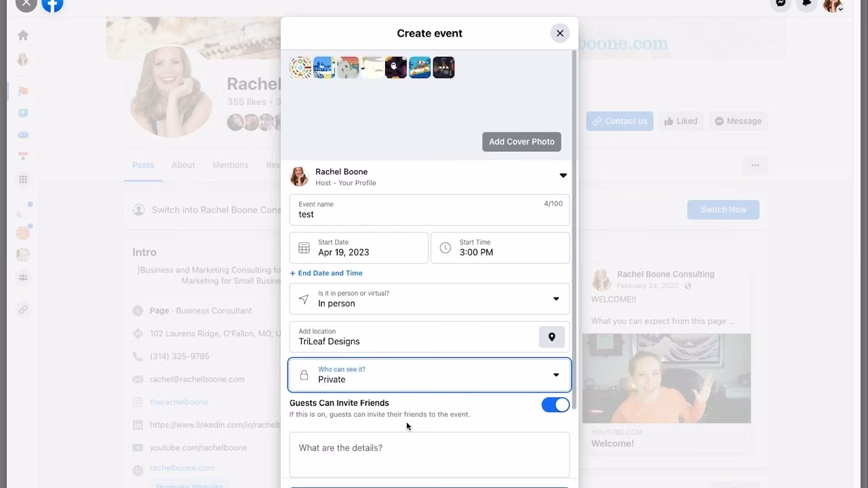This screenshot has height=488, width=868.
Task: Open the notifications bell icon
Action: point(807,3)
